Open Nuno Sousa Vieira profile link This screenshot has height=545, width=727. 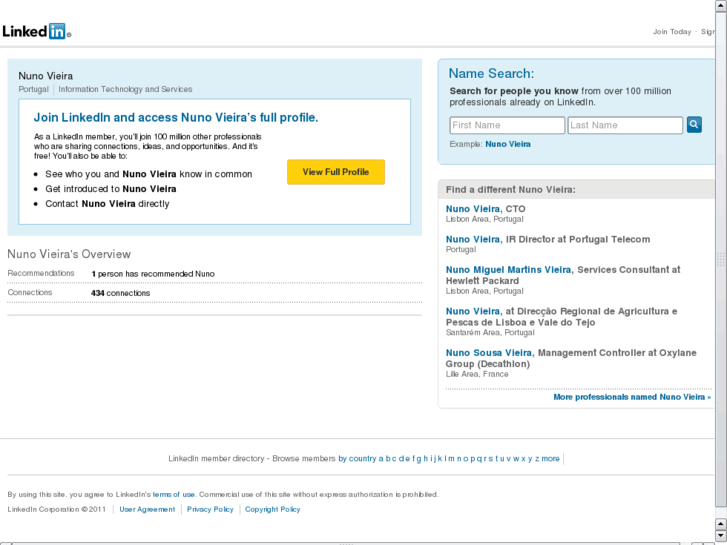pyautogui.click(x=489, y=353)
